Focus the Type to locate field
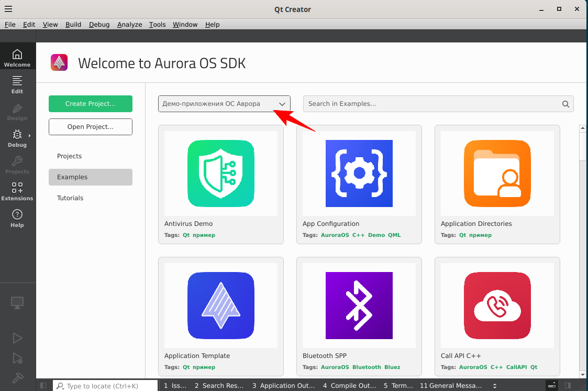 [x=105, y=386]
